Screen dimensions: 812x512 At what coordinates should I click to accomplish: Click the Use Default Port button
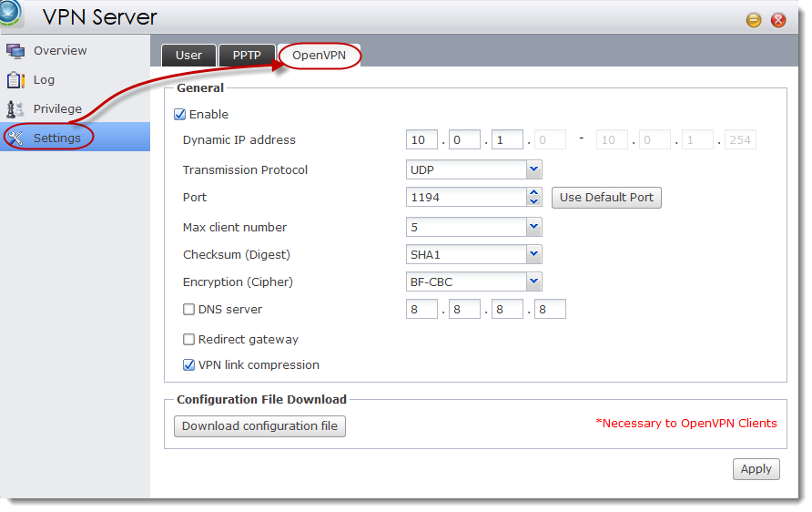[x=606, y=198]
